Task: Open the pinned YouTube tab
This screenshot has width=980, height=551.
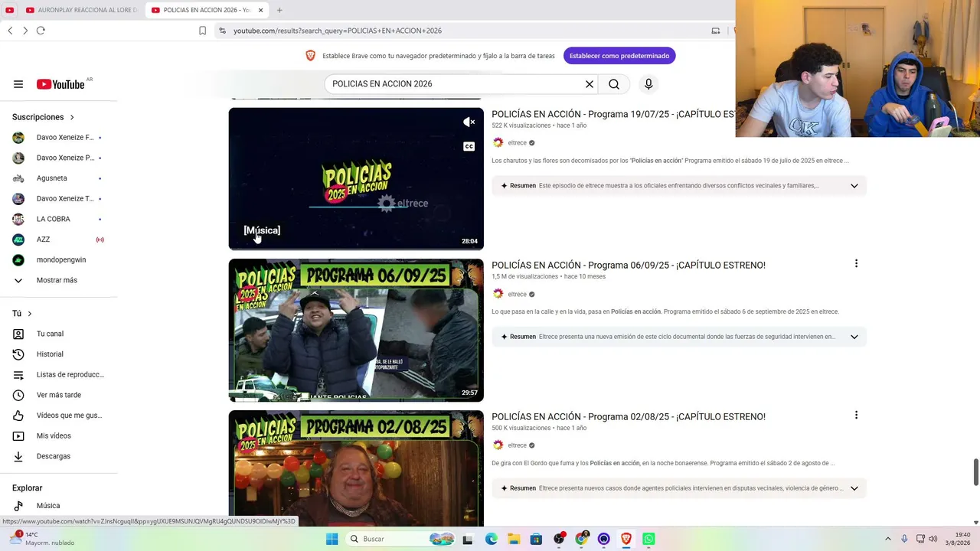Action: (9, 10)
